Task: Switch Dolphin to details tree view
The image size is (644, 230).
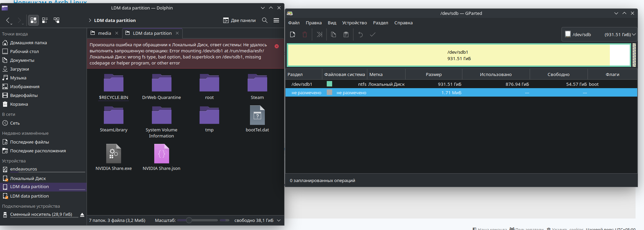Action: 56,20
